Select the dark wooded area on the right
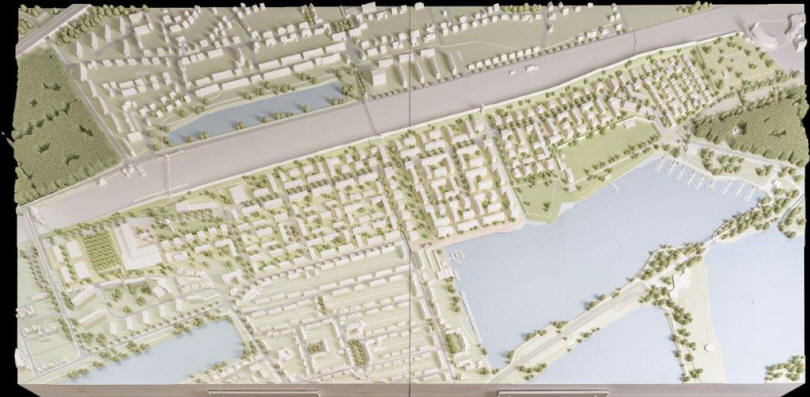810x397 pixels. pyautogui.click(x=750, y=129)
